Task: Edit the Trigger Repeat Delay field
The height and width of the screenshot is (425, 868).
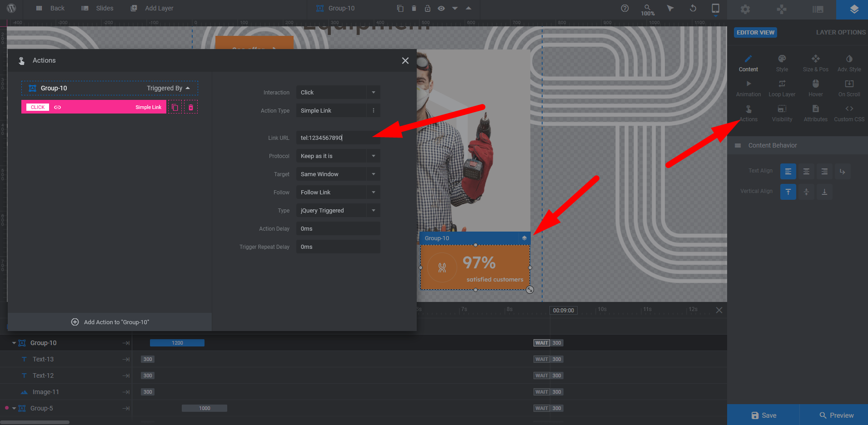Action: (338, 247)
